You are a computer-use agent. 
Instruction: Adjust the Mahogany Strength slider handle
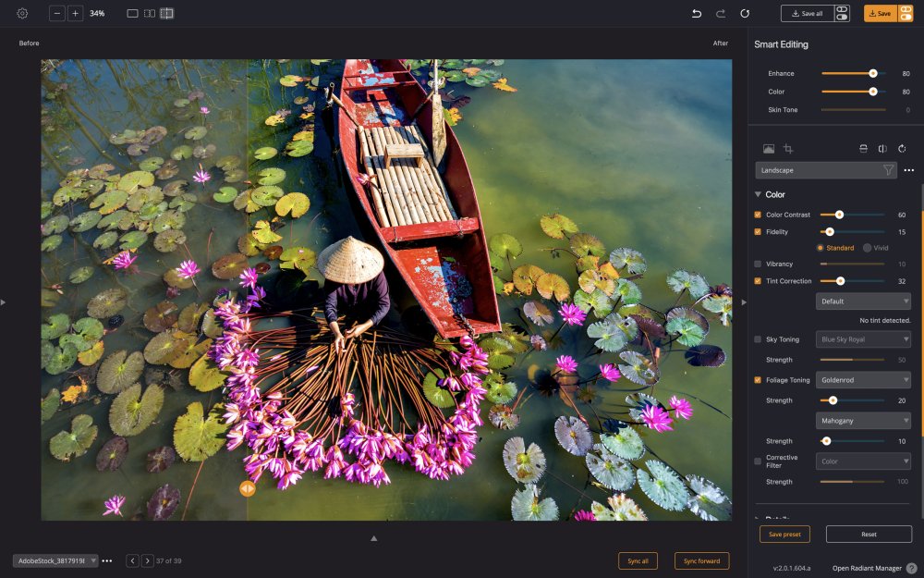coord(826,441)
